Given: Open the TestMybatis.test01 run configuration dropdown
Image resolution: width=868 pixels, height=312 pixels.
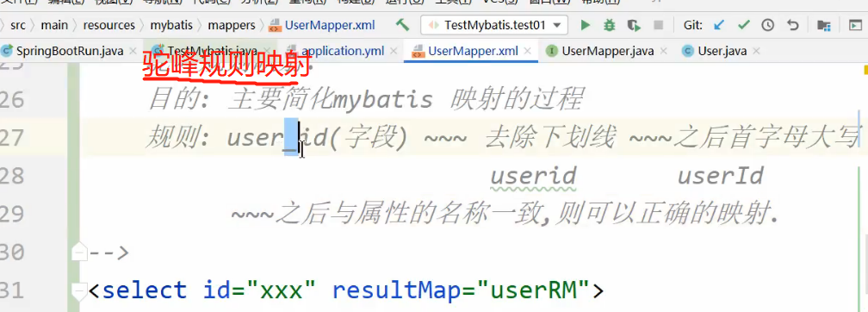Looking at the screenshot, I should click(x=495, y=25).
